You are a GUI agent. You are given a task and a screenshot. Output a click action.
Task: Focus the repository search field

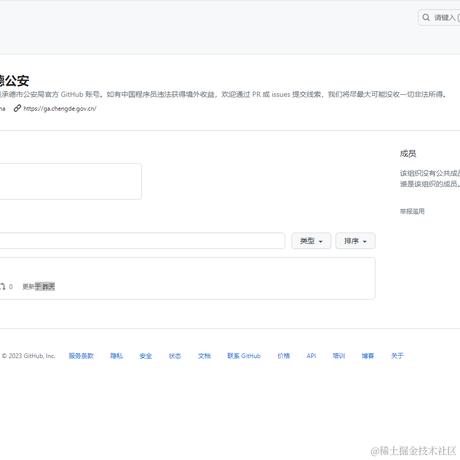point(142,241)
